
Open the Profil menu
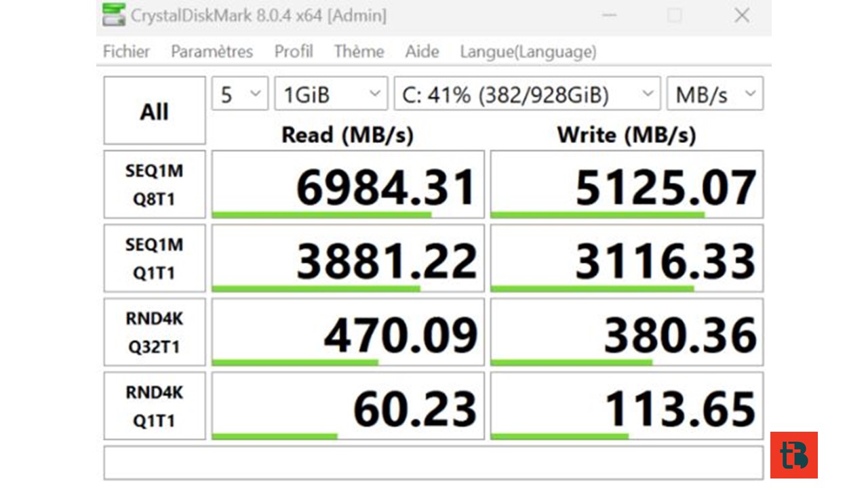pyautogui.click(x=294, y=52)
